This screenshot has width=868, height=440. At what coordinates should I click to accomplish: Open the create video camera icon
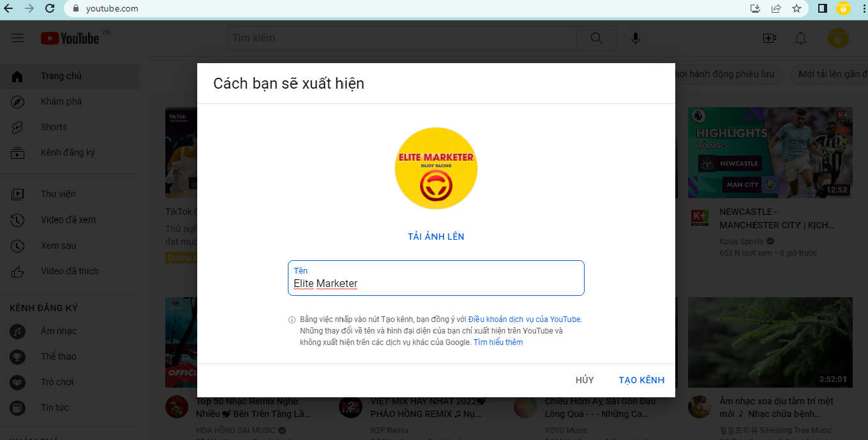pos(770,38)
